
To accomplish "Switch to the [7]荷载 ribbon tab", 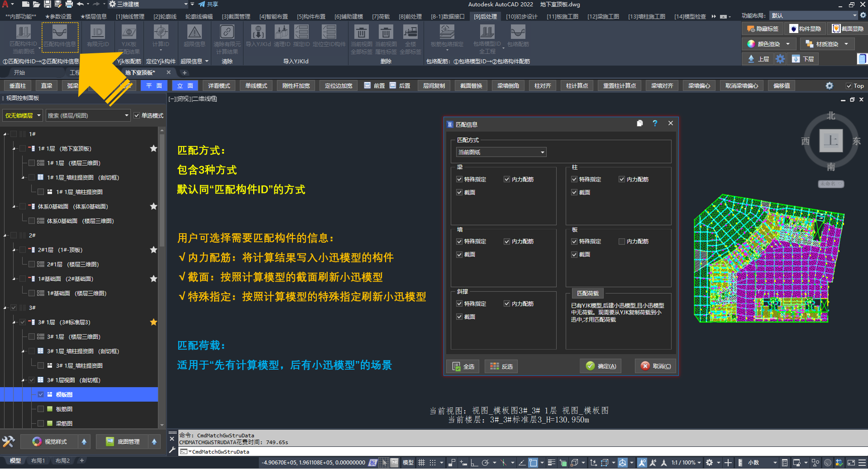I will pyautogui.click(x=381, y=17).
